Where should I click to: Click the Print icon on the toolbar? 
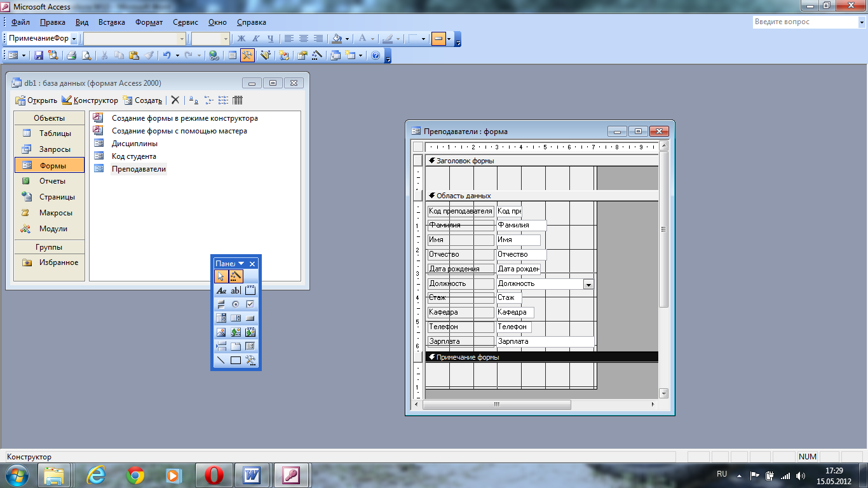(x=71, y=55)
